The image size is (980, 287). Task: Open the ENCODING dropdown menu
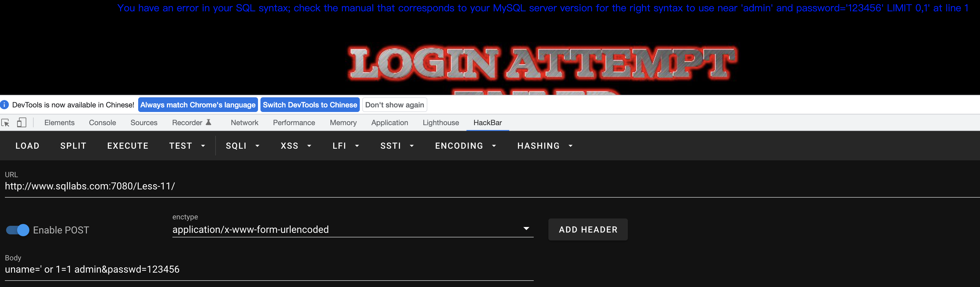coord(466,146)
